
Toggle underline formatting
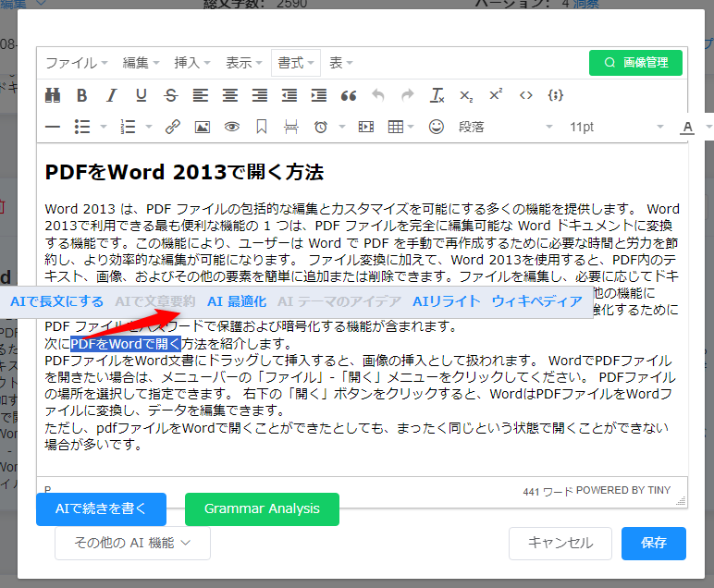142,95
